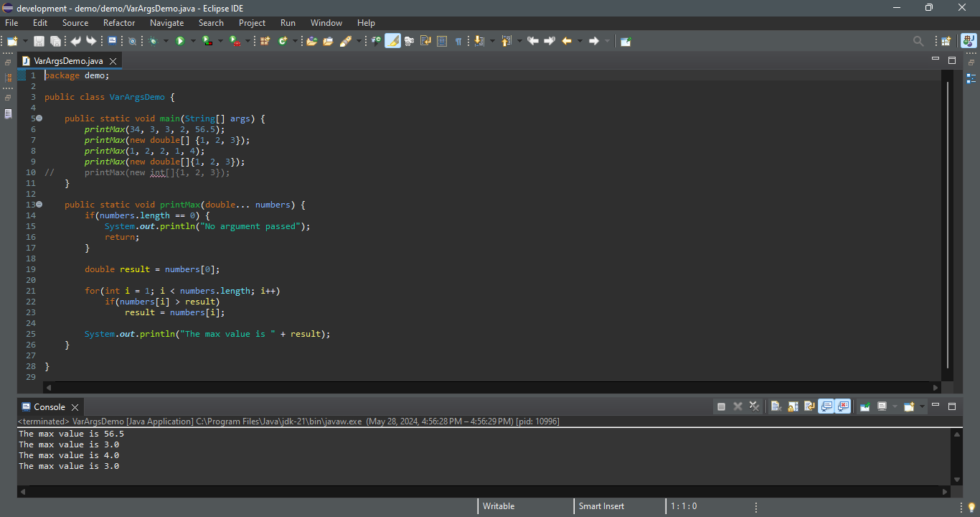
Task: Click the Debug bug icon
Action: pos(153,41)
